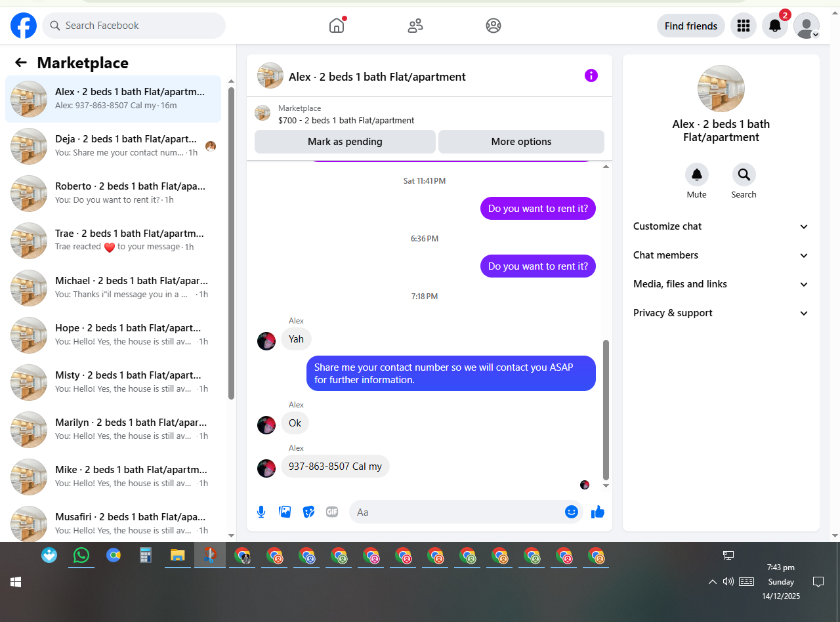Click the 'Yah' message bubble
The image size is (840, 622).
[297, 339]
